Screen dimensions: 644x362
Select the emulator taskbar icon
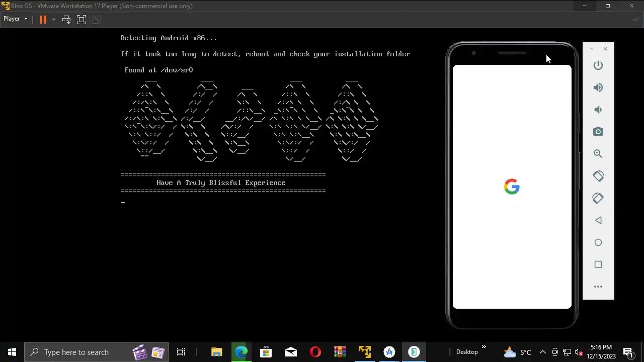tap(414, 352)
